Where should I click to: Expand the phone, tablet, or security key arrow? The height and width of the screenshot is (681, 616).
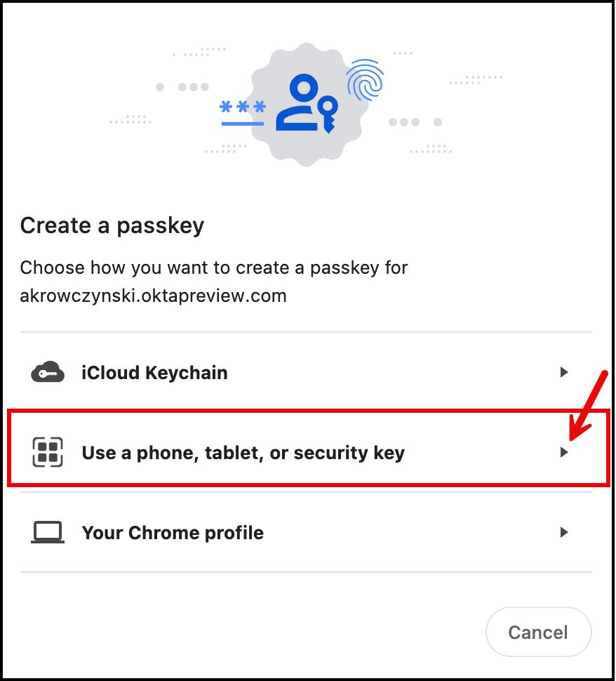pos(563,453)
